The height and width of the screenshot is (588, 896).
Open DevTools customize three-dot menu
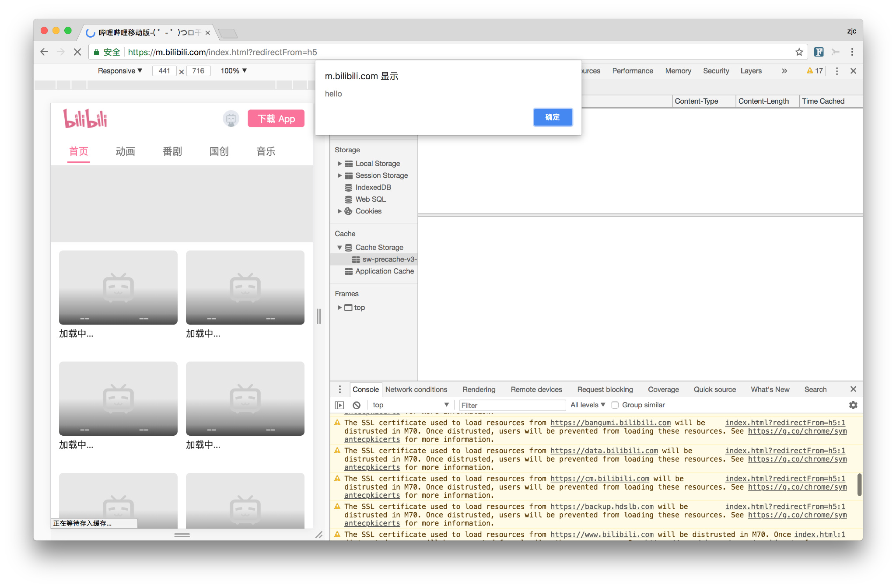pos(836,71)
